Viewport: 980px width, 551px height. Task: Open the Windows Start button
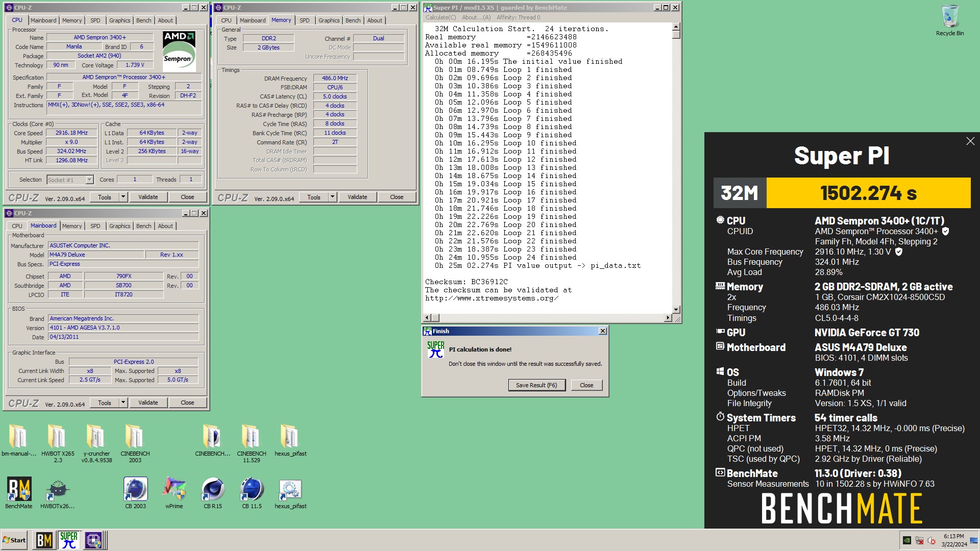[14, 540]
